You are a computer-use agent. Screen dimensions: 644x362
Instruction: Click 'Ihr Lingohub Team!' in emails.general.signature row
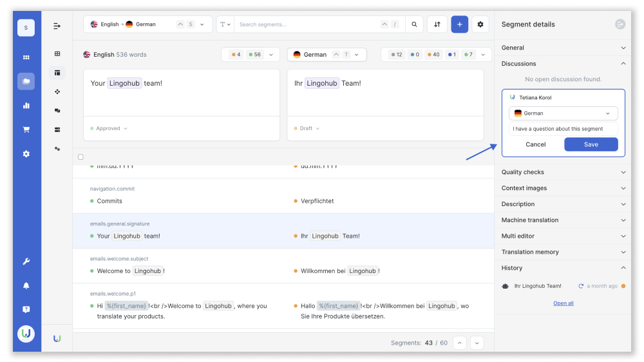[x=330, y=236]
